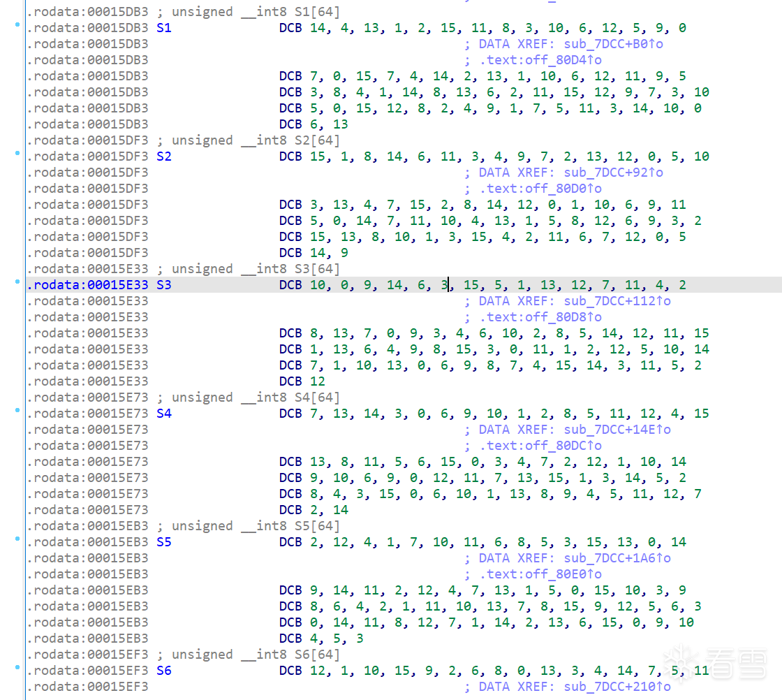This screenshot has height=700, width=782.
Task: Follow xref .text:off_80D0
Action: pyautogui.click(x=540, y=189)
